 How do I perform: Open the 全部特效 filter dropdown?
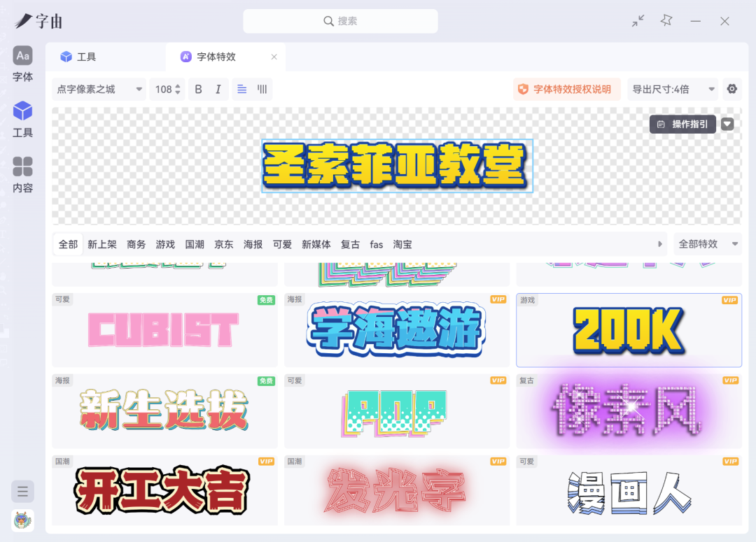[707, 244]
